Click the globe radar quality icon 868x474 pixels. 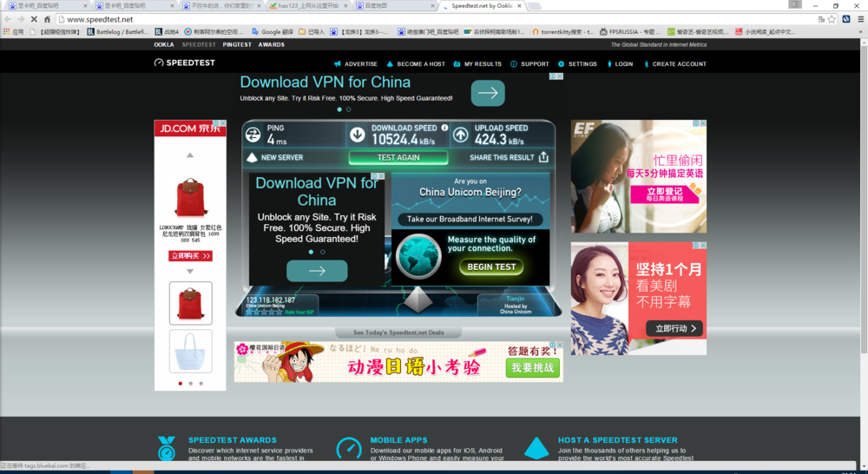point(418,256)
